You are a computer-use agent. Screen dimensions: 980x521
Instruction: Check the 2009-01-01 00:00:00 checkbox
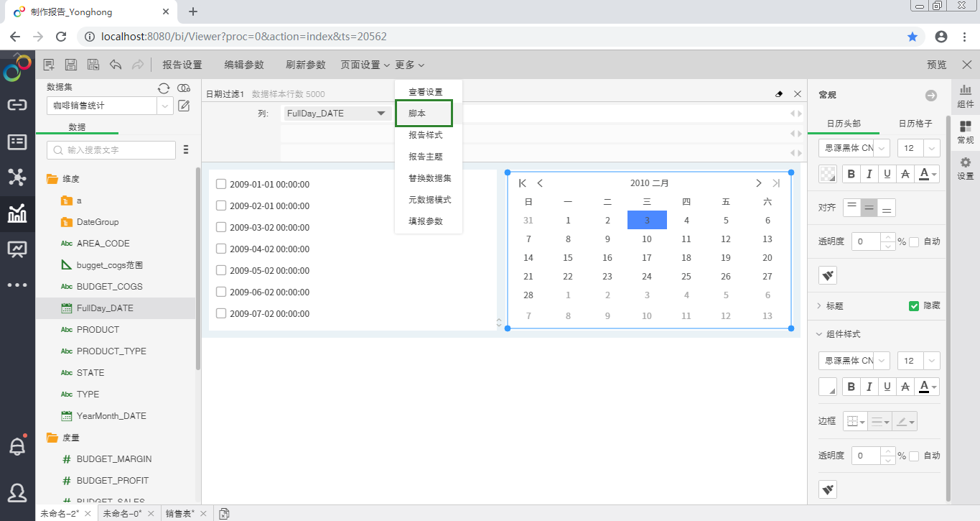click(221, 184)
